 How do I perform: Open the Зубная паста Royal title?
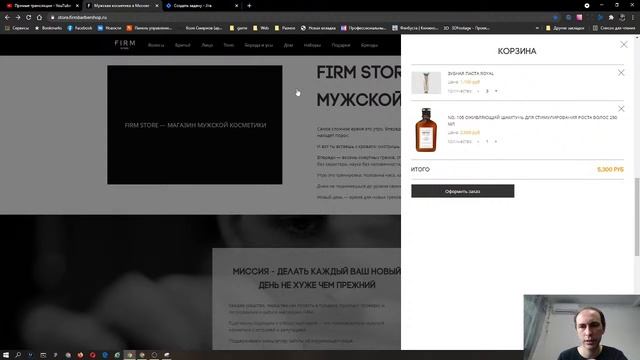point(470,73)
